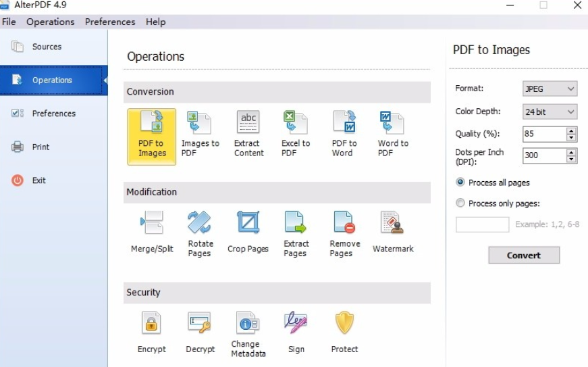The image size is (588, 367).
Task: Open the Extract Pages tool
Action: [x=296, y=234]
